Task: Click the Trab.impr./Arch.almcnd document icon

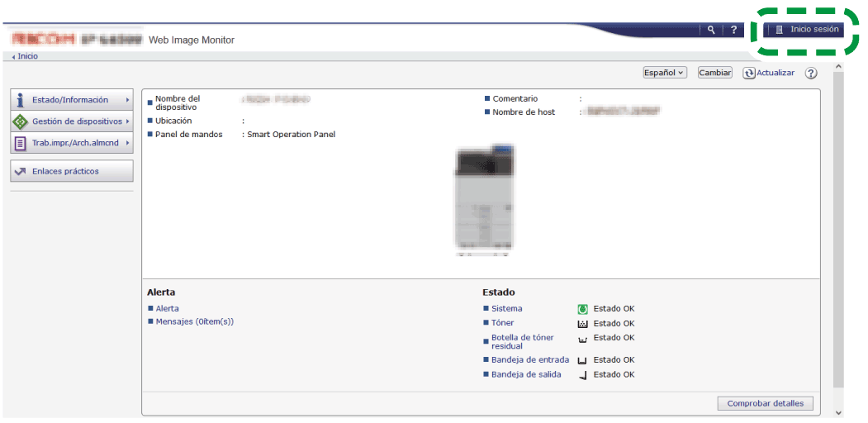Action: click(x=21, y=143)
